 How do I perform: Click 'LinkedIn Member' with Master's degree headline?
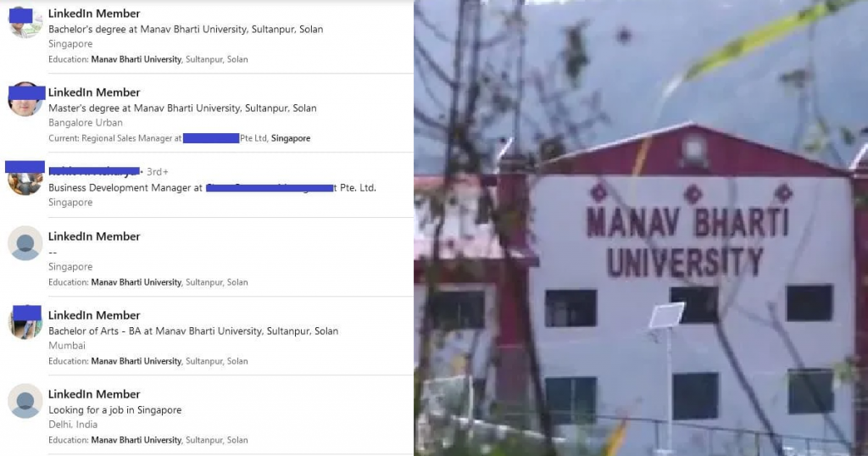(x=94, y=92)
